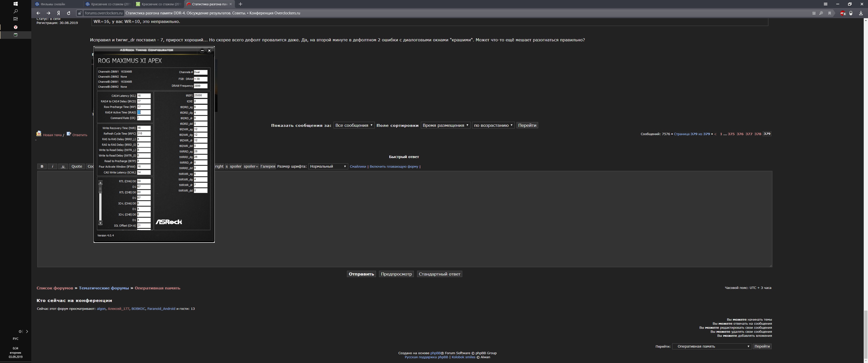Reload the page with the refresh icon
This screenshot has width=868, height=363.
(69, 13)
